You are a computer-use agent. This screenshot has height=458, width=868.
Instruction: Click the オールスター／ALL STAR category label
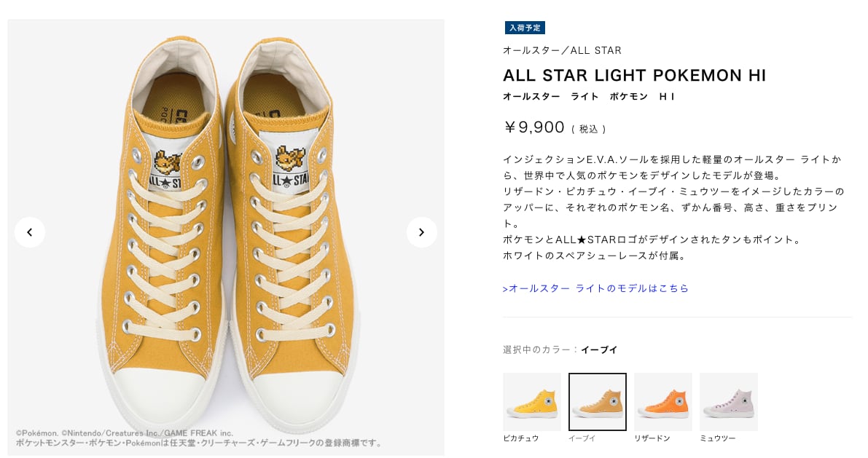coord(562,50)
